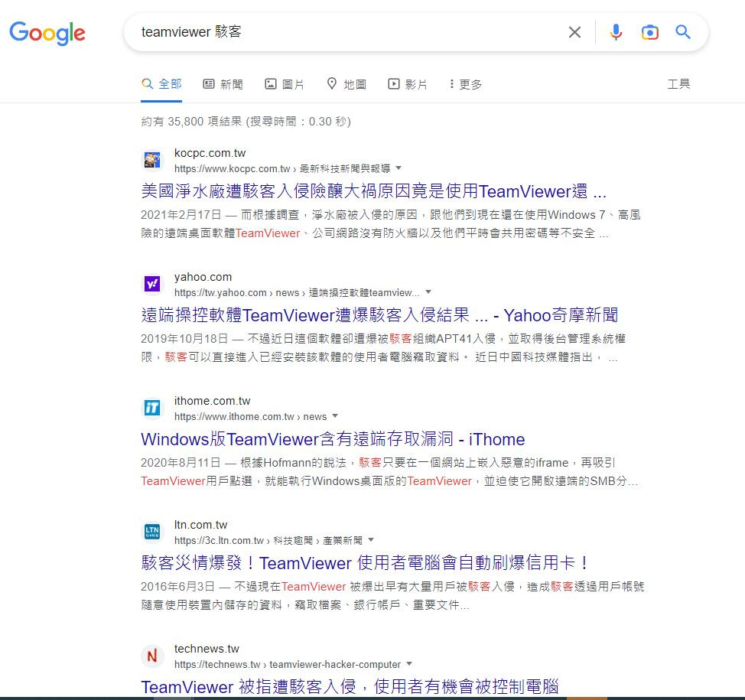Click the technews.tw site name
745x700 pixels.
click(x=207, y=650)
